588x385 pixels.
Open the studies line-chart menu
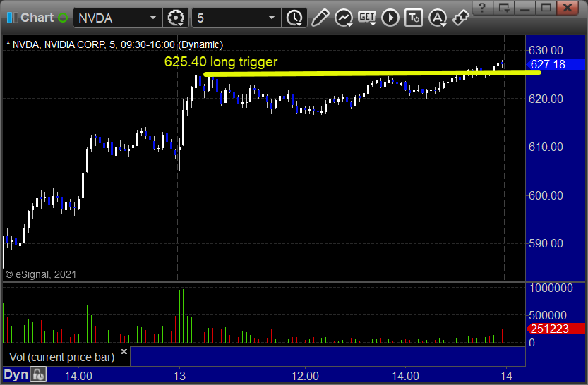point(344,18)
